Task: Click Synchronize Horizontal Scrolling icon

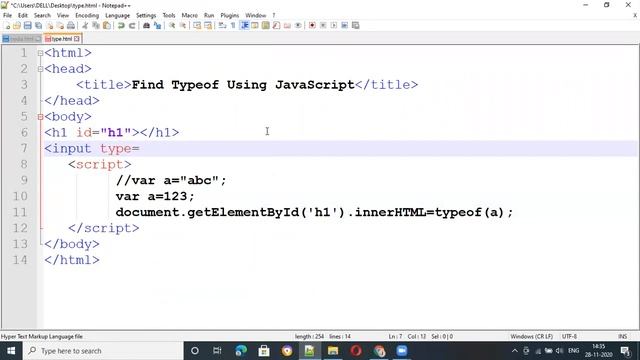Action: (208, 26)
